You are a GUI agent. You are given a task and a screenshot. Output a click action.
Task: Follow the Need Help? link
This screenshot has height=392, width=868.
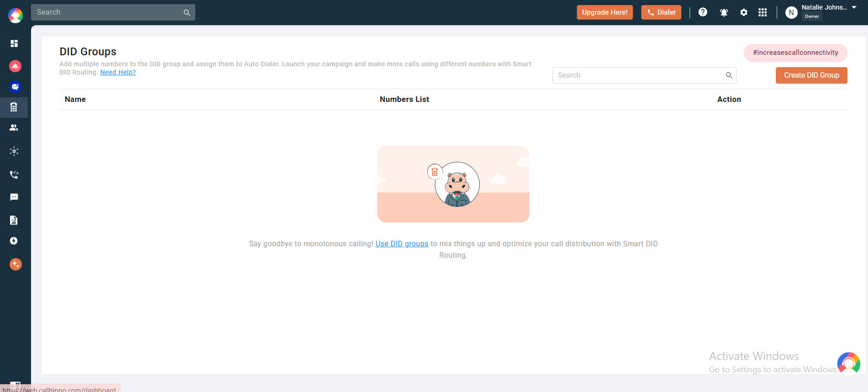coord(118,72)
